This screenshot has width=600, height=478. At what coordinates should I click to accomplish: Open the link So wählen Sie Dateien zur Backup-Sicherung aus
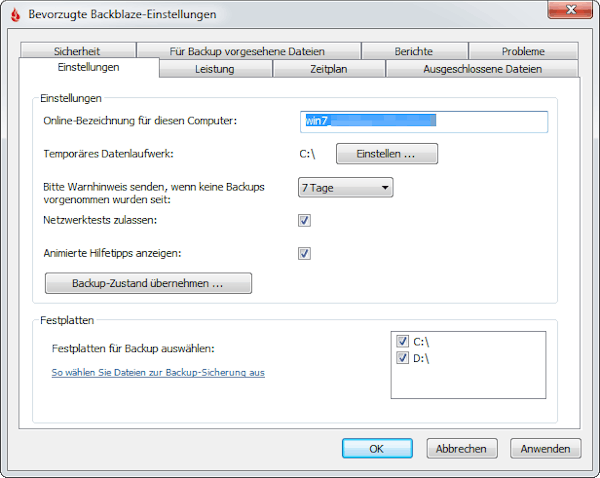coord(158,372)
